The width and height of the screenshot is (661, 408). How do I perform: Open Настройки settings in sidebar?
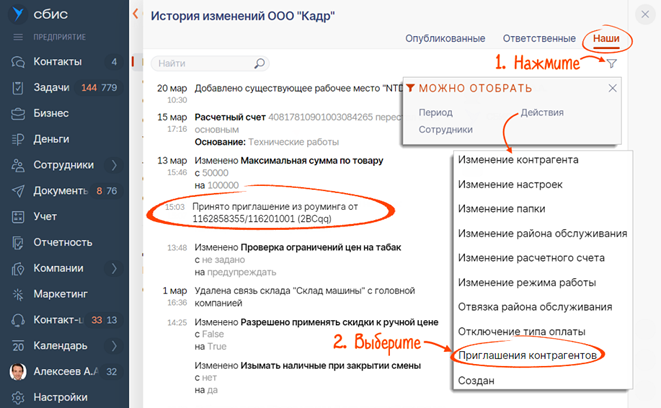60,397
